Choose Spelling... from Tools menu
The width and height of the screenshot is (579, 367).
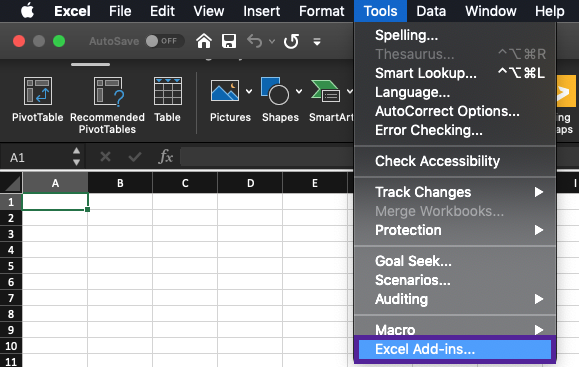(455, 35)
